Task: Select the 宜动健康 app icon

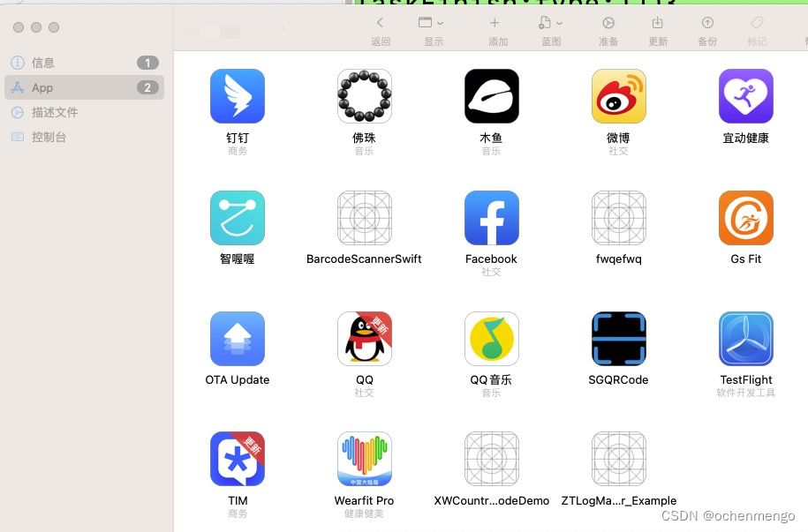Action: coord(745,96)
